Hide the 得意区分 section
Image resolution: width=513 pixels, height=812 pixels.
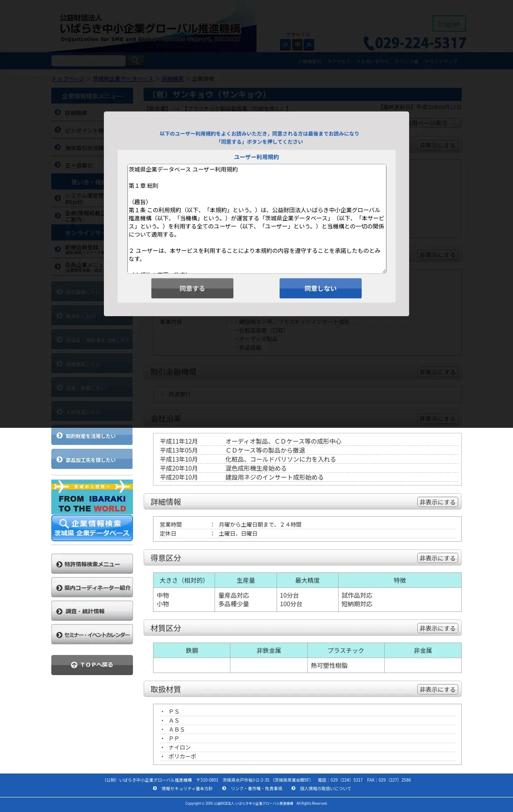(x=438, y=558)
